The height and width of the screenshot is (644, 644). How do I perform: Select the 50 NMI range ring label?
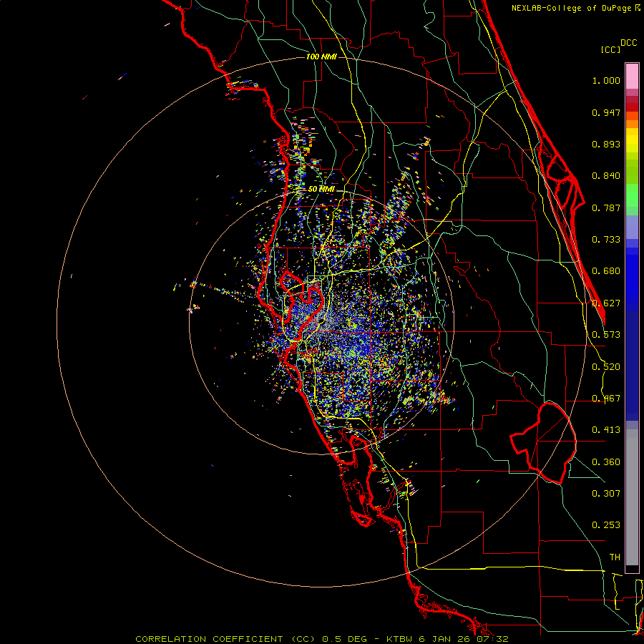(321, 189)
